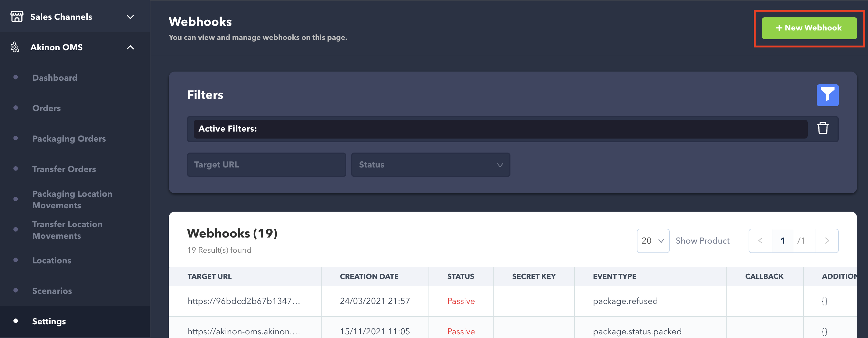868x338 pixels.
Task: Click the page number input box
Action: (x=782, y=241)
